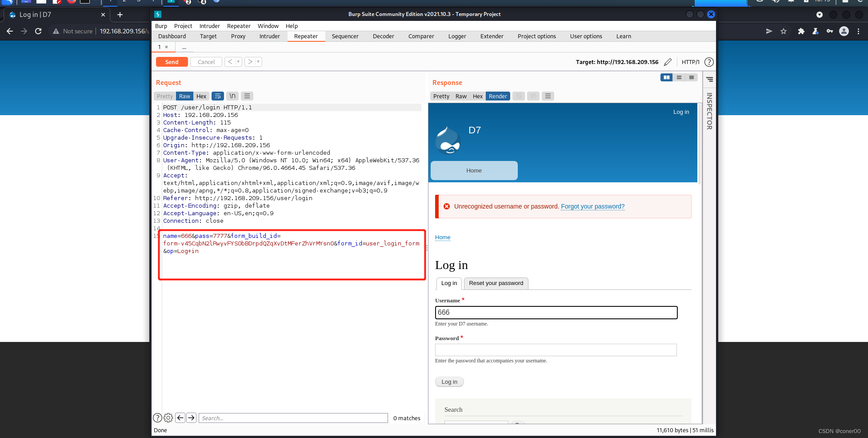Viewport: 868px width, 438px height.
Task: Open a new browser tab
Action: (x=120, y=15)
